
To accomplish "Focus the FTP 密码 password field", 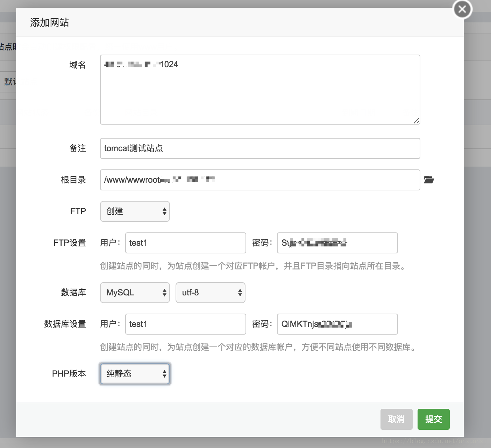I will [x=337, y=243].
